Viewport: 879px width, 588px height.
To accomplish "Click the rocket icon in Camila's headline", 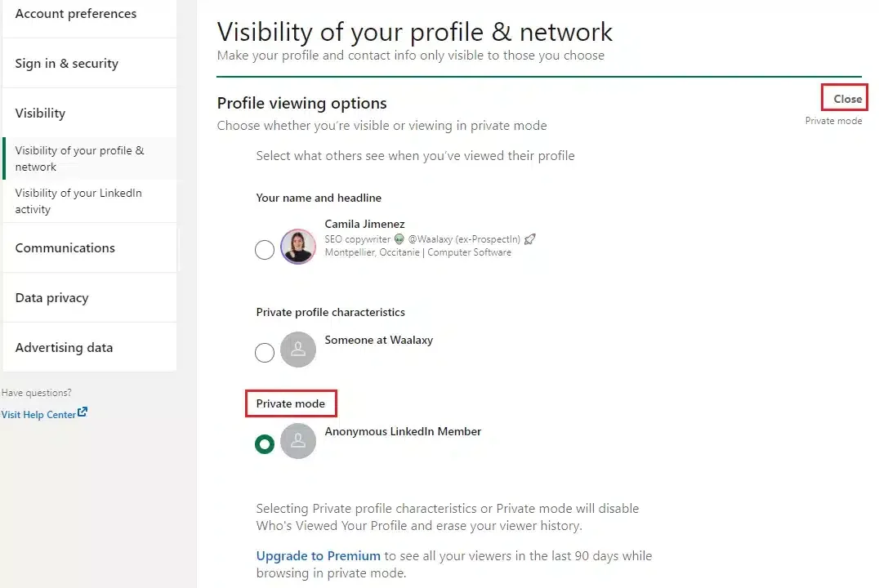I will (529, 239).
